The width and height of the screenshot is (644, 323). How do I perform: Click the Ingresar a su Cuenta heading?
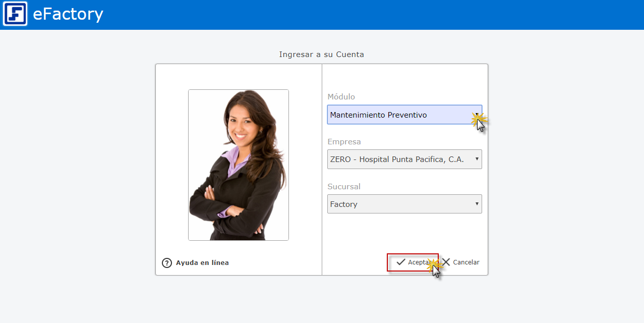coord(321,55)
